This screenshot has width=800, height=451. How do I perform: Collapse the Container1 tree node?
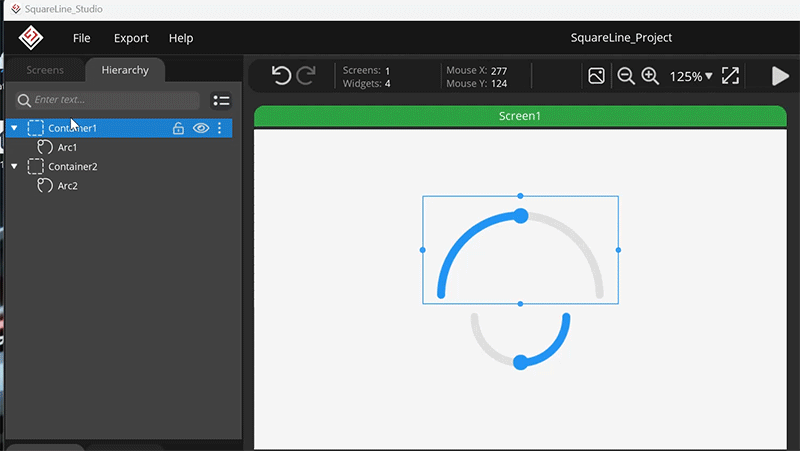click(14, 128)
